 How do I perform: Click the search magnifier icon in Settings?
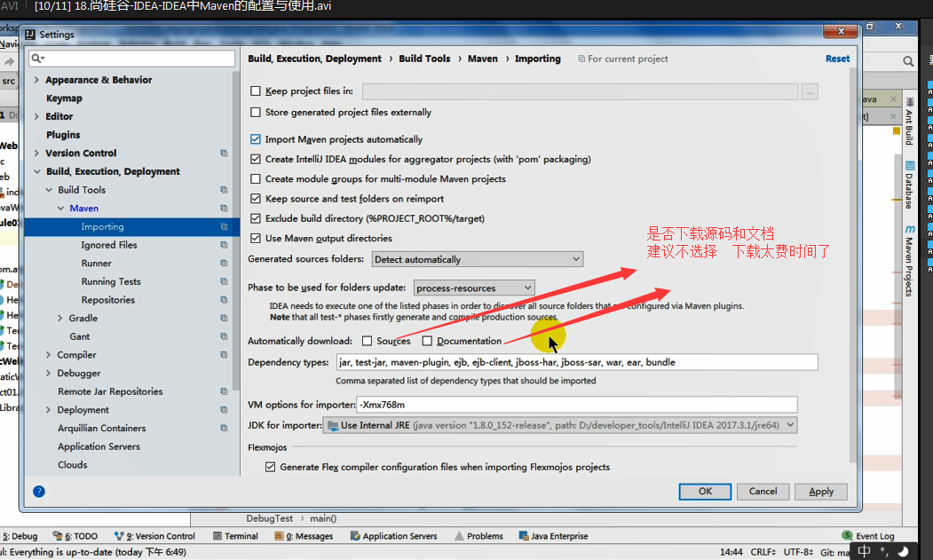tap(37, 59)
